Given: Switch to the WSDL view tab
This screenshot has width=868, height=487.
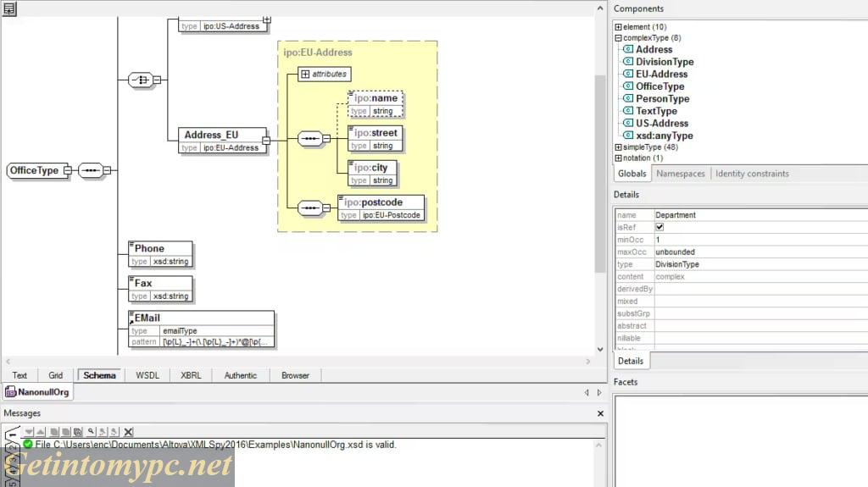Looking at the screenshot, I should (147, 375).
